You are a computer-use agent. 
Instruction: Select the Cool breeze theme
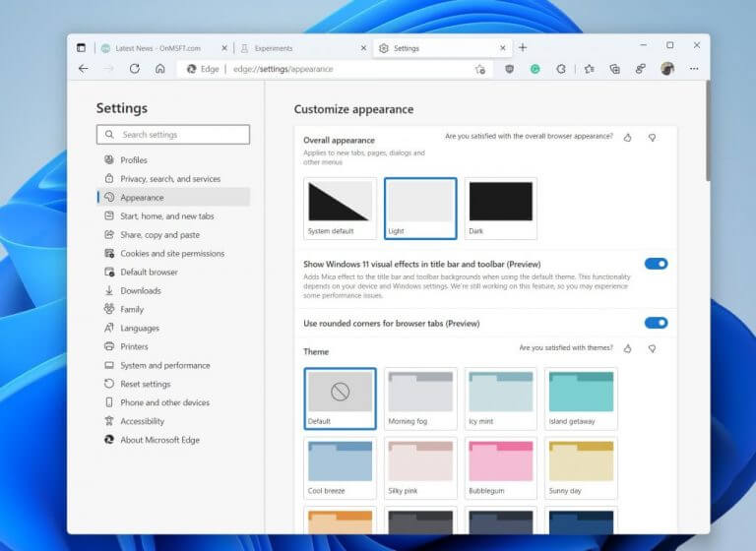point(340,468)
